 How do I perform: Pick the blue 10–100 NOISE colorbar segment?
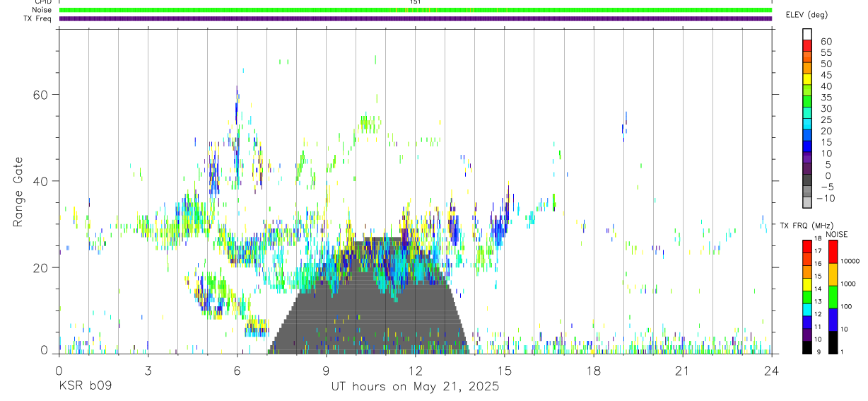click(x=833, y=320)
